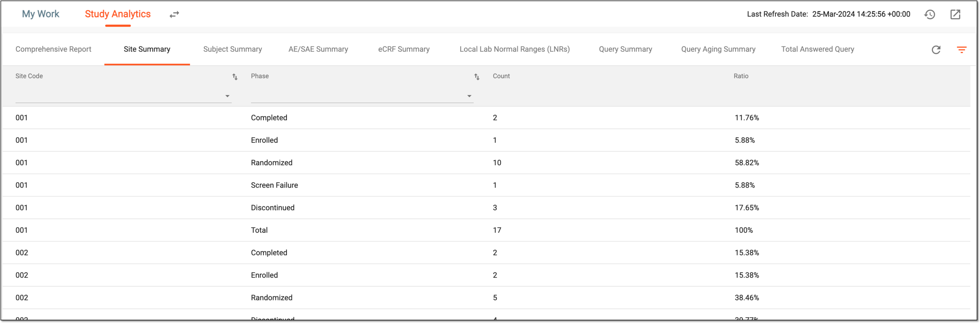Reload the Site Summary table

936,50
